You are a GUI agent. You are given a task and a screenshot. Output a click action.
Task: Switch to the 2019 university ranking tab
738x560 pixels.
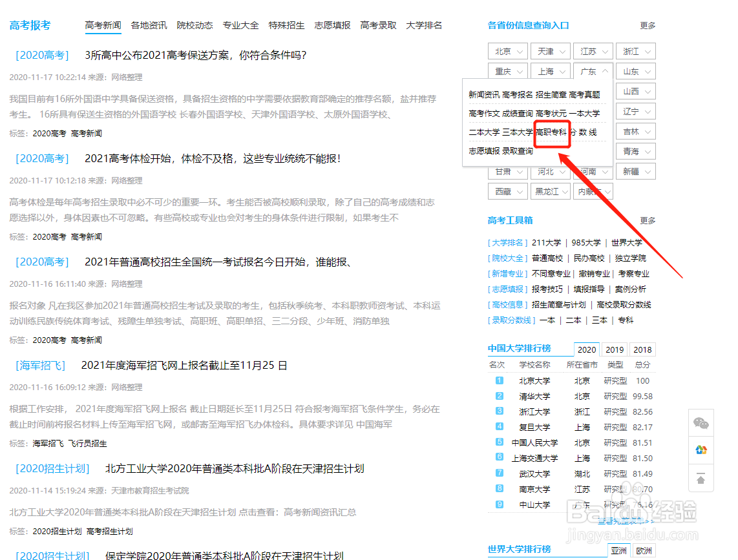614,349
